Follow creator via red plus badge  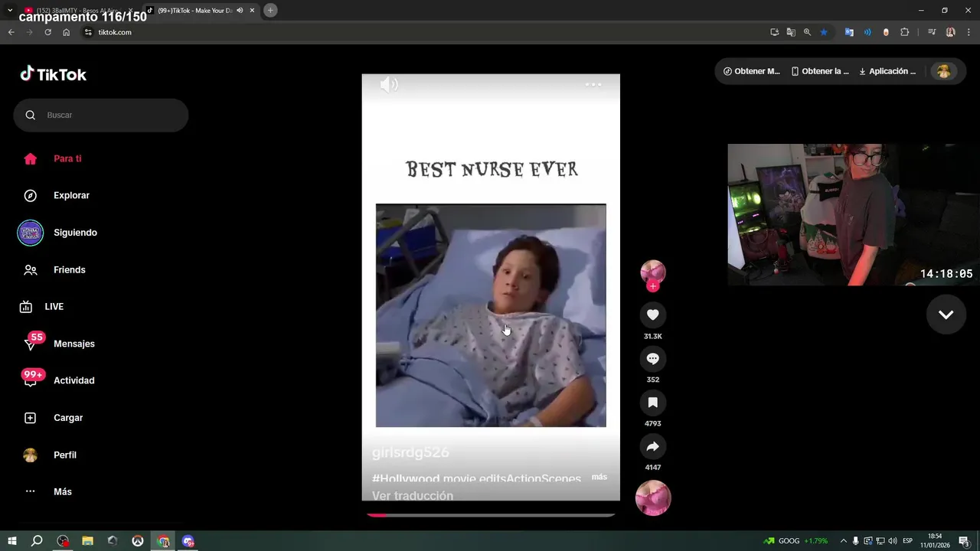653,286
